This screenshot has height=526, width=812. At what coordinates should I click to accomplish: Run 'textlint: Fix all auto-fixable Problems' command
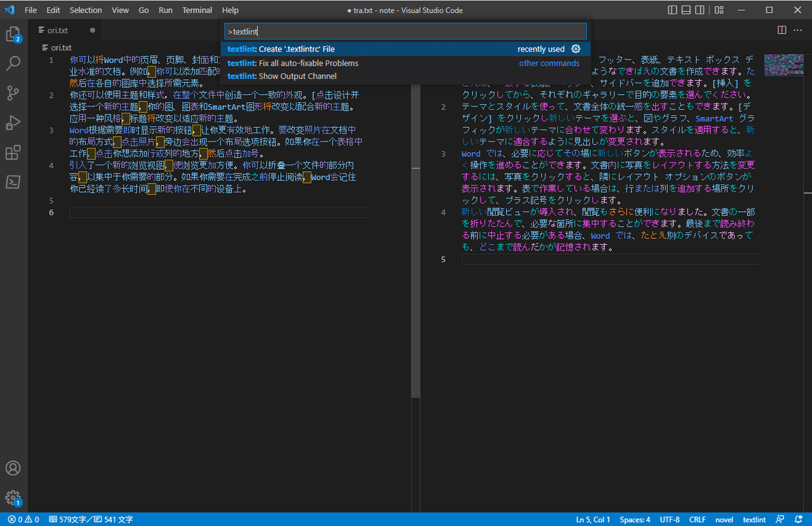tap(405, 63)
